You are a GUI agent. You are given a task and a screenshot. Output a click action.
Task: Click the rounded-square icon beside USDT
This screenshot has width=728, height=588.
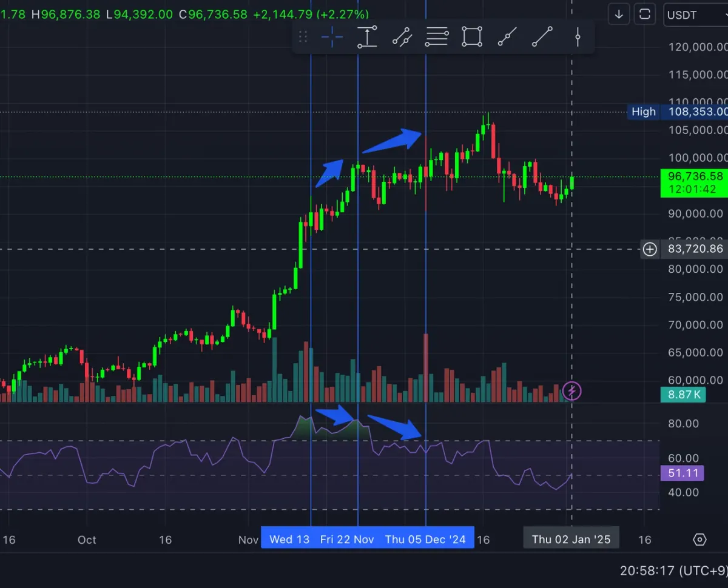point(645,15)
